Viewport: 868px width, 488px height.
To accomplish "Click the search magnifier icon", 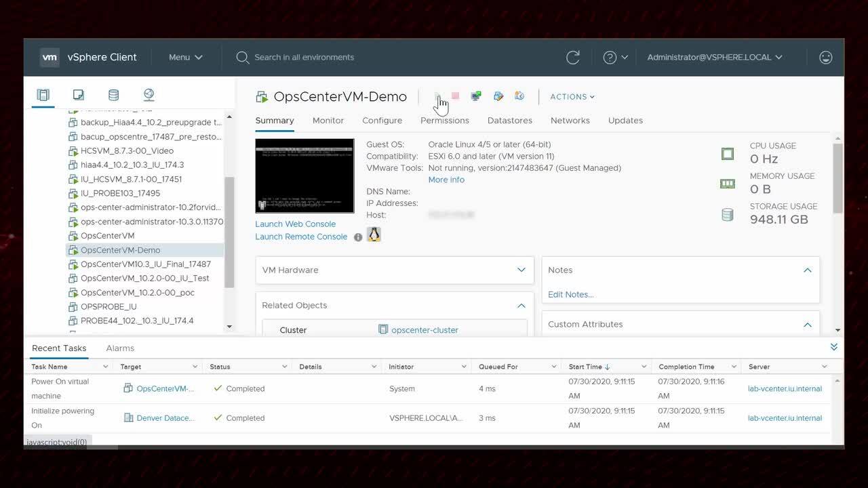I will pos(242,58).
